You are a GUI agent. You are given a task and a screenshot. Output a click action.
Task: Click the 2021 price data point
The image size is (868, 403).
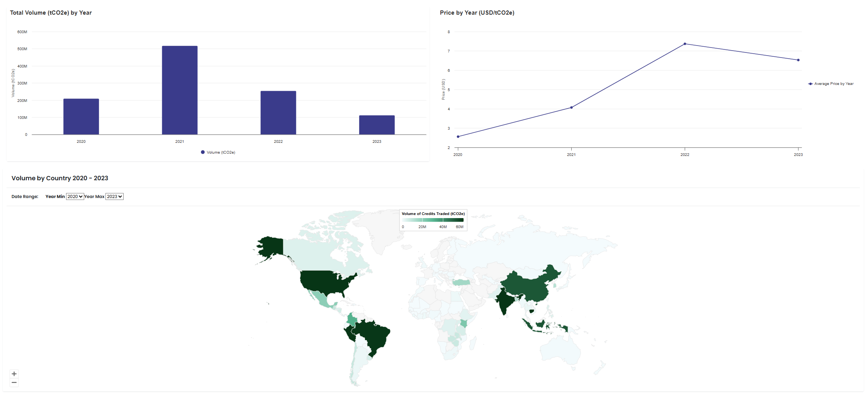pos(571,108)
